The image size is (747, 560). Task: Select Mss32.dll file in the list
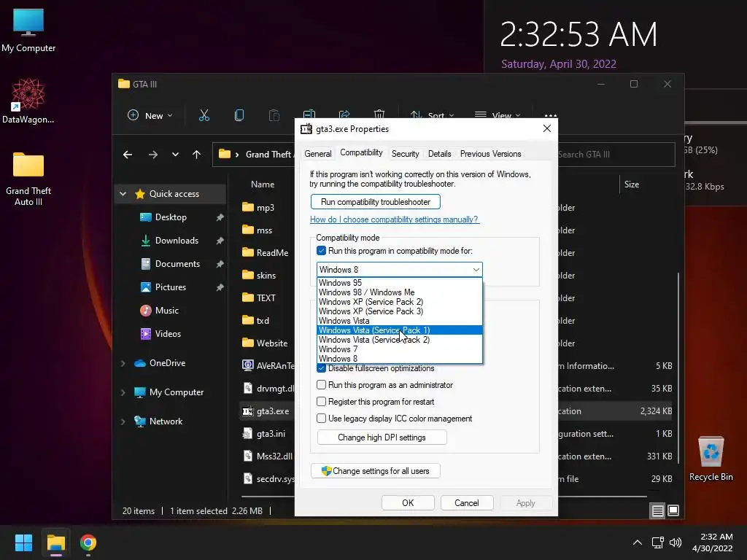[x=274, y=456]
